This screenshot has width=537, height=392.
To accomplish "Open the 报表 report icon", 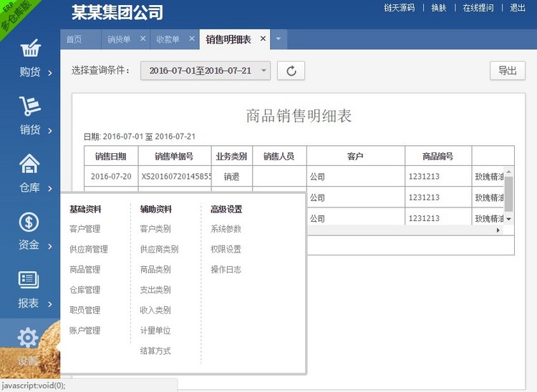I will [30, 280].
